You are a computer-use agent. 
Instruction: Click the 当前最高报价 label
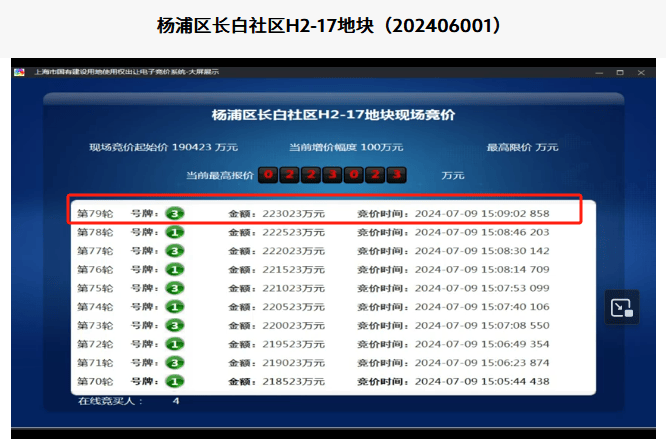pos(220,175)
